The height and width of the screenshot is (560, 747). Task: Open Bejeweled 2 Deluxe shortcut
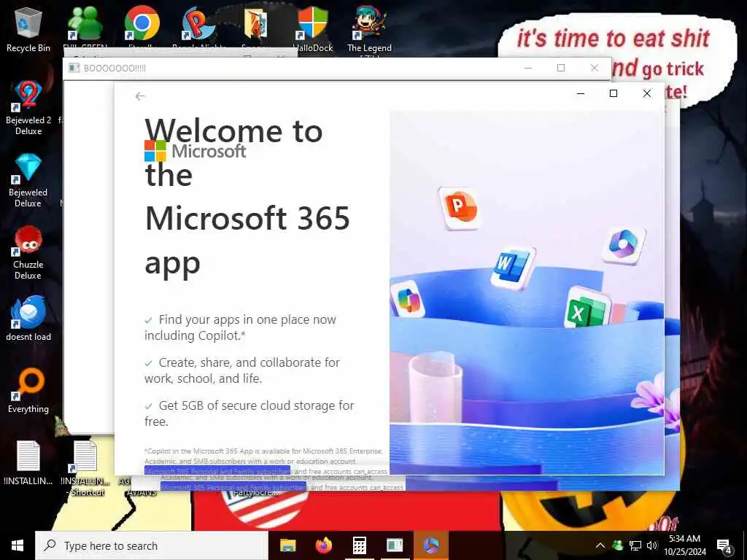(28, 108)
